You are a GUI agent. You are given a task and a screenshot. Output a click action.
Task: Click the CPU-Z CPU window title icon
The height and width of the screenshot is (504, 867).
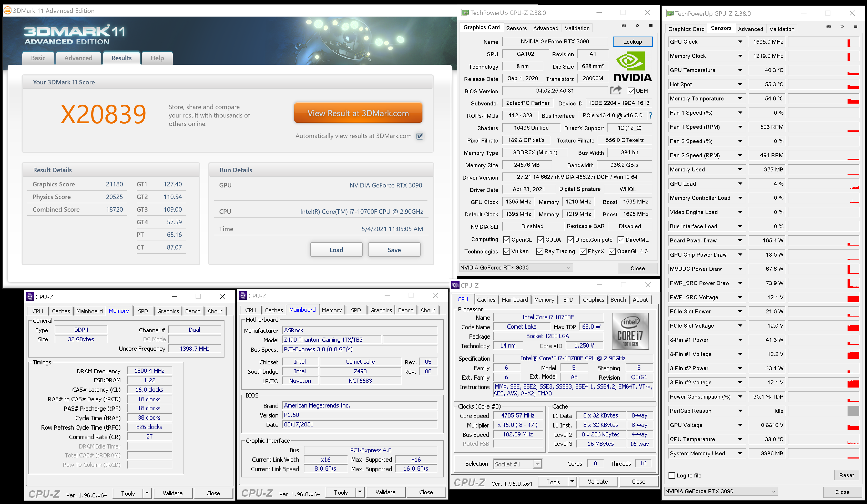pyautogui.click(x=455, y=285)
